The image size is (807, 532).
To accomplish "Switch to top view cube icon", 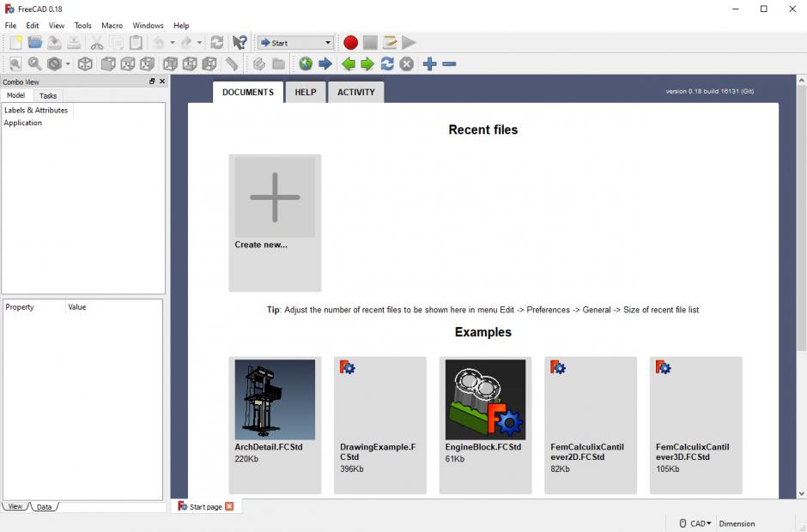I will coord(128,63).
